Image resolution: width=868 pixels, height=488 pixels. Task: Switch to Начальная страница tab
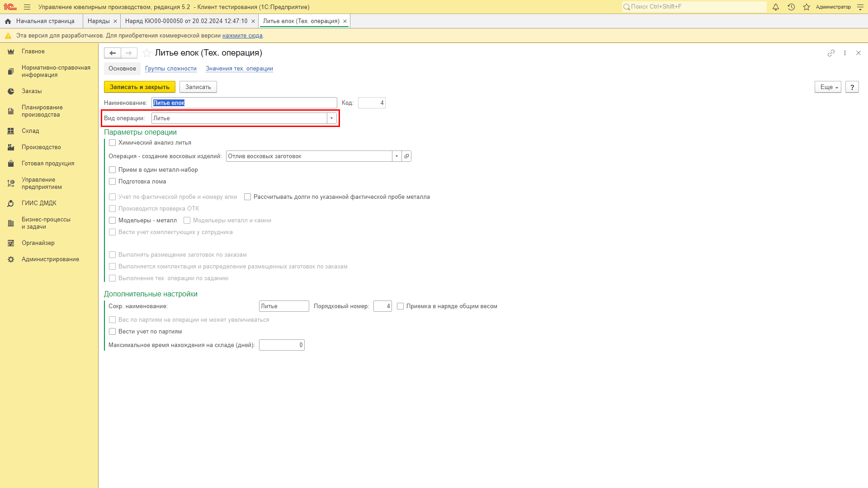click(41, 21)
